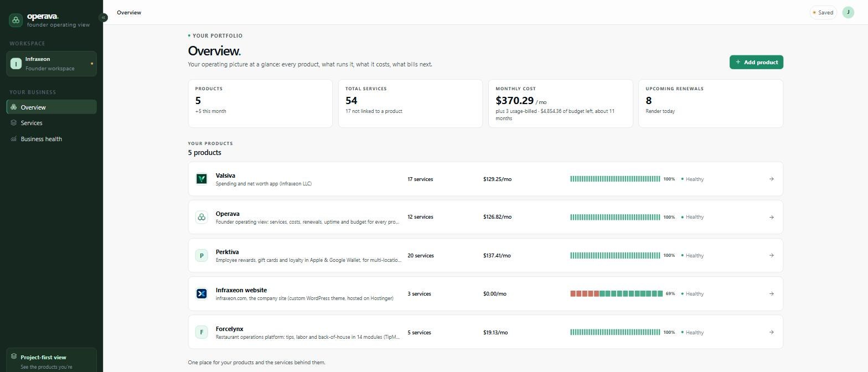
Task: Click the plus icon in Add product
Action: coord(738,62)
